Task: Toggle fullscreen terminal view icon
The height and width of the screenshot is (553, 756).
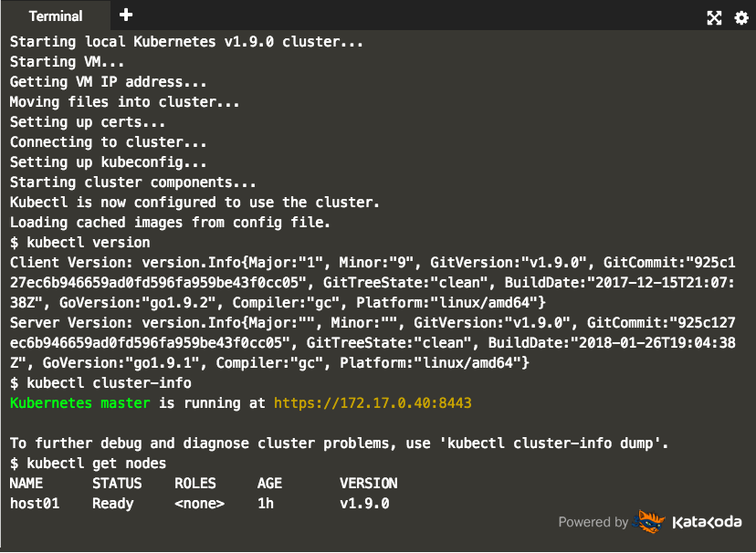Action: 714,18
